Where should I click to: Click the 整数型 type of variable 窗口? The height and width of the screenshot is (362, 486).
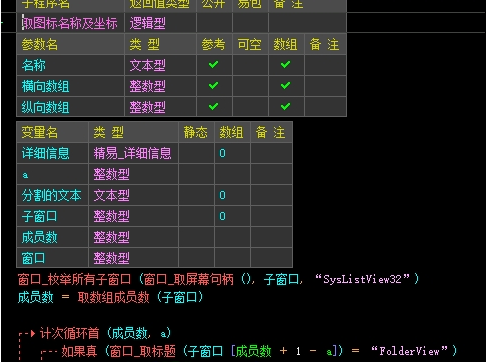tap(112, 258)
